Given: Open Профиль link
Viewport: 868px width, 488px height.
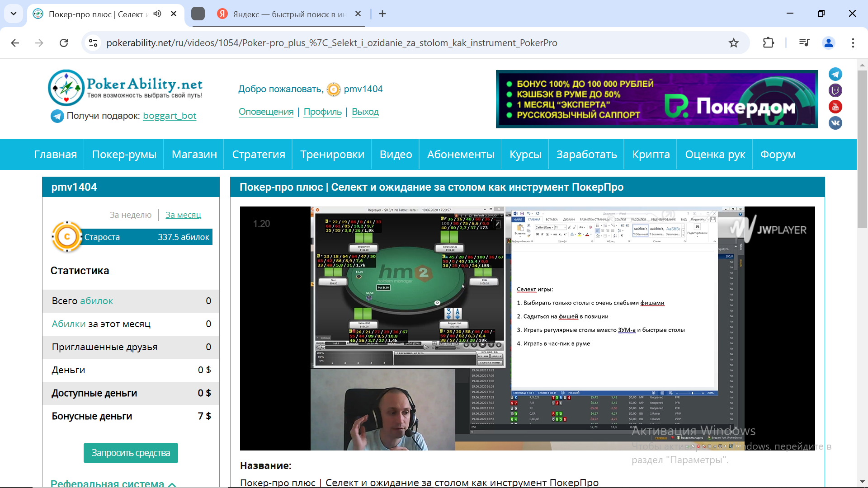Looking at the screenshot, I should click(x=322, y=112).
